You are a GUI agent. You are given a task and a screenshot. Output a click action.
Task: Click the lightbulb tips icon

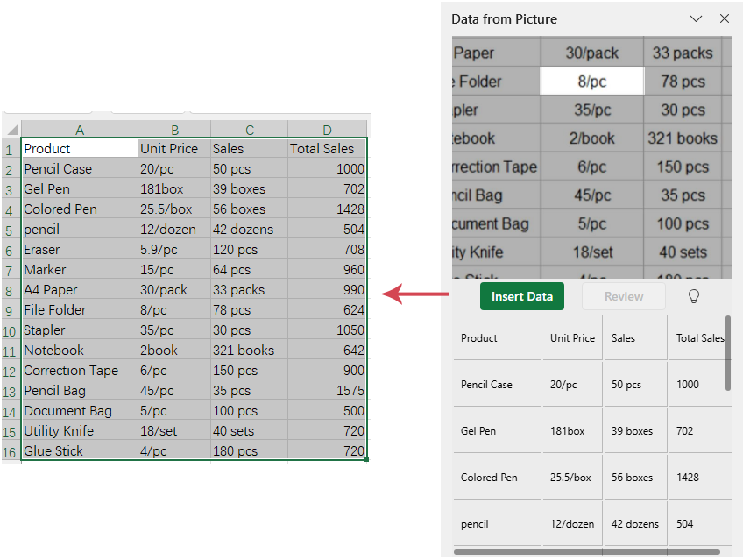tap(693, 296)
